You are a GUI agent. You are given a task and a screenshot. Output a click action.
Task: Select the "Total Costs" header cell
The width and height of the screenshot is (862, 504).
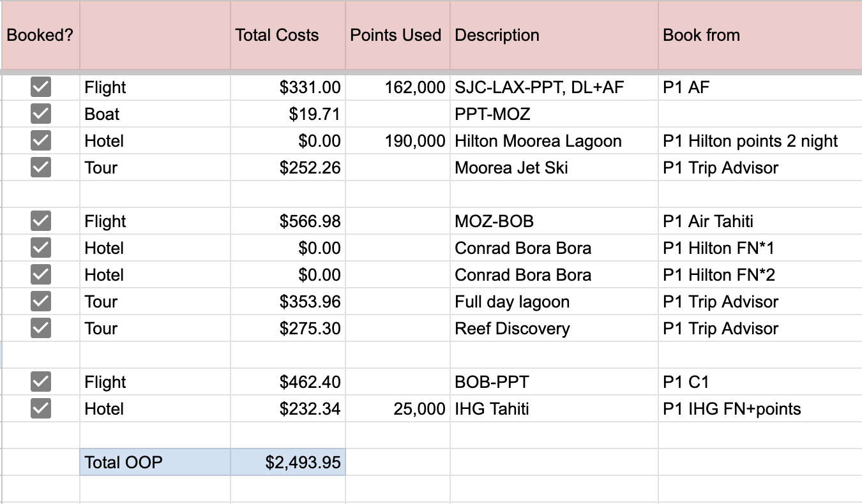(287, 35)
